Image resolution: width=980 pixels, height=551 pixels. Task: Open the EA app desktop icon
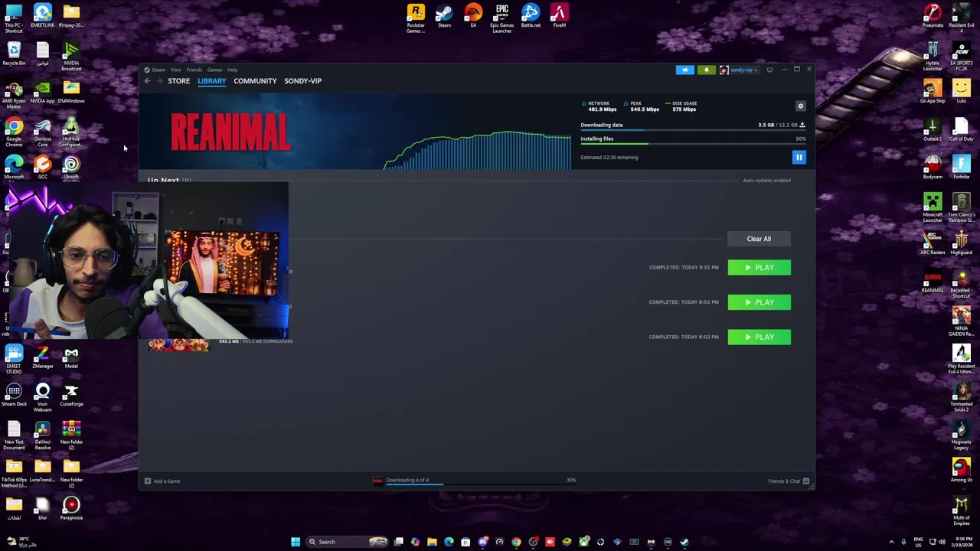pyautogui.click(x=473, y=16)
